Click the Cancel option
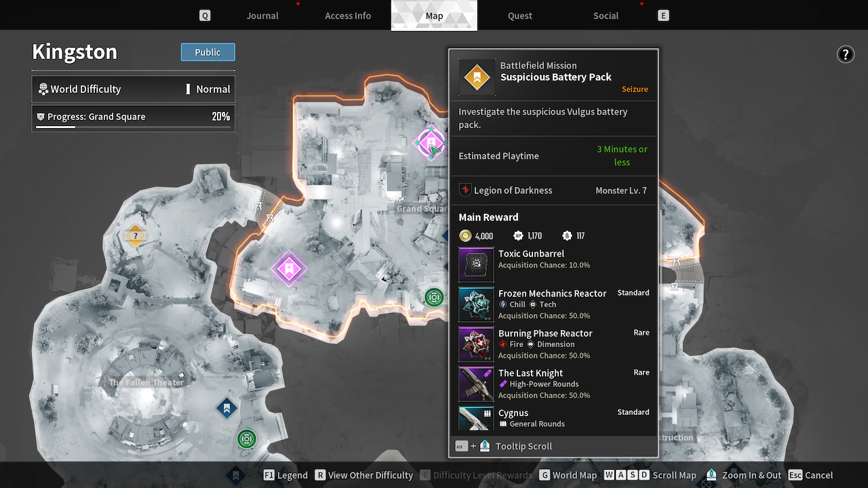Viewport: 868px width, 488px height. pos(811,475)
